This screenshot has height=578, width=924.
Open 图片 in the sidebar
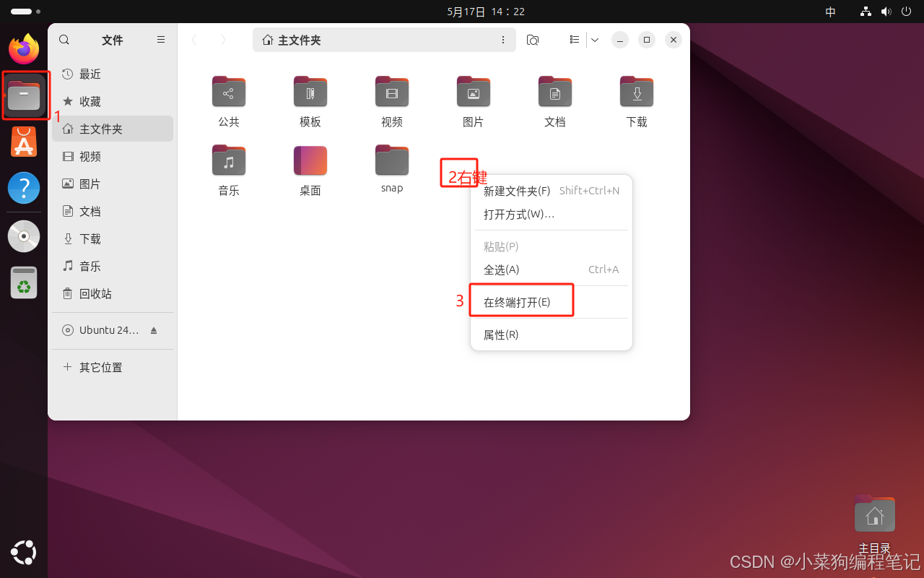point(113,184)
